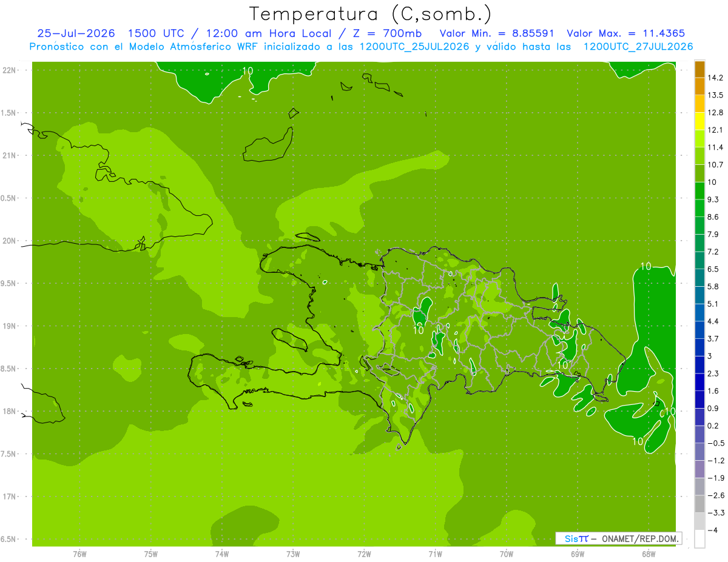The image size is (728, 562).
Task: Select the init time "1200UTC_25JUL2026"
Action: click(x=414, y=47)
